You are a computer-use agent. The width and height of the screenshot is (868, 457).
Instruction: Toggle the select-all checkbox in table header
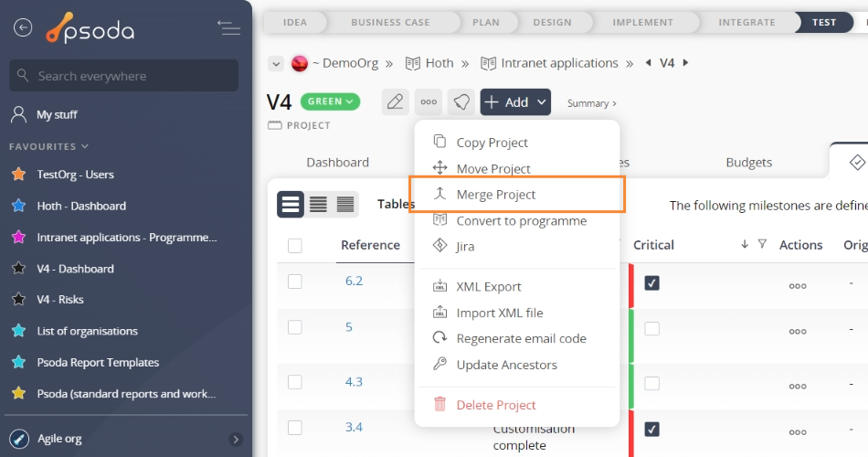click(294, 245)
